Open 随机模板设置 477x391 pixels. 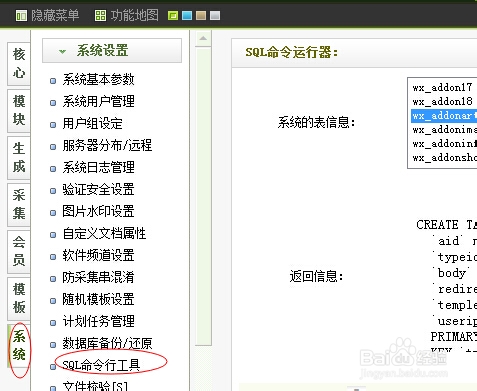pos(98,300)
